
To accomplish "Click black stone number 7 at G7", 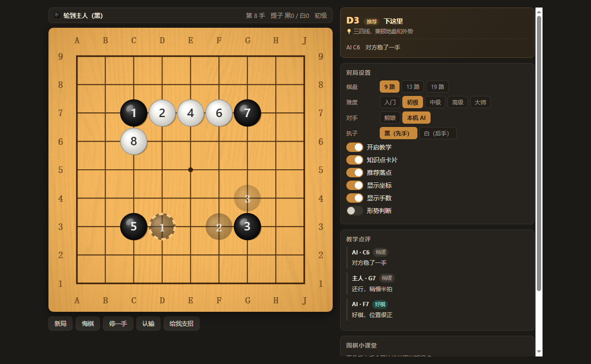I will [247, 113].
